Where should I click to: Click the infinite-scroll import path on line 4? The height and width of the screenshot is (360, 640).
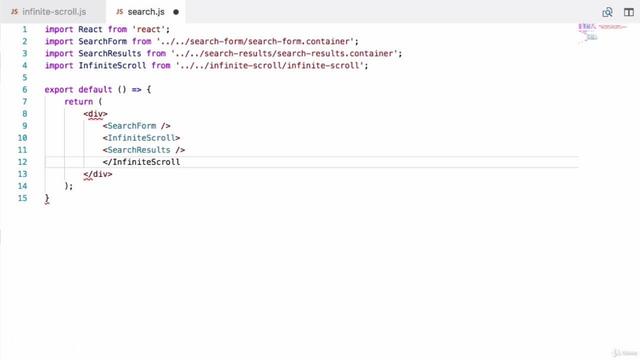pyautogui.click(x=269, y=65)
